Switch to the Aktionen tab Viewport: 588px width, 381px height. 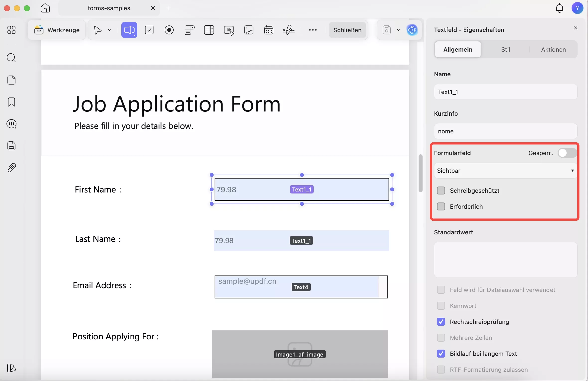(x=553, y=49)
